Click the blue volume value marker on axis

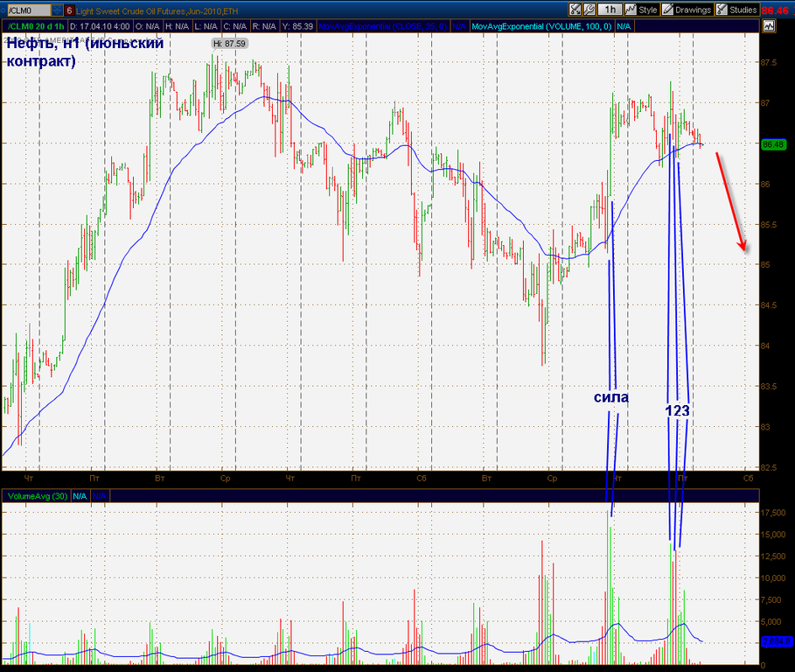click(775, 641)
